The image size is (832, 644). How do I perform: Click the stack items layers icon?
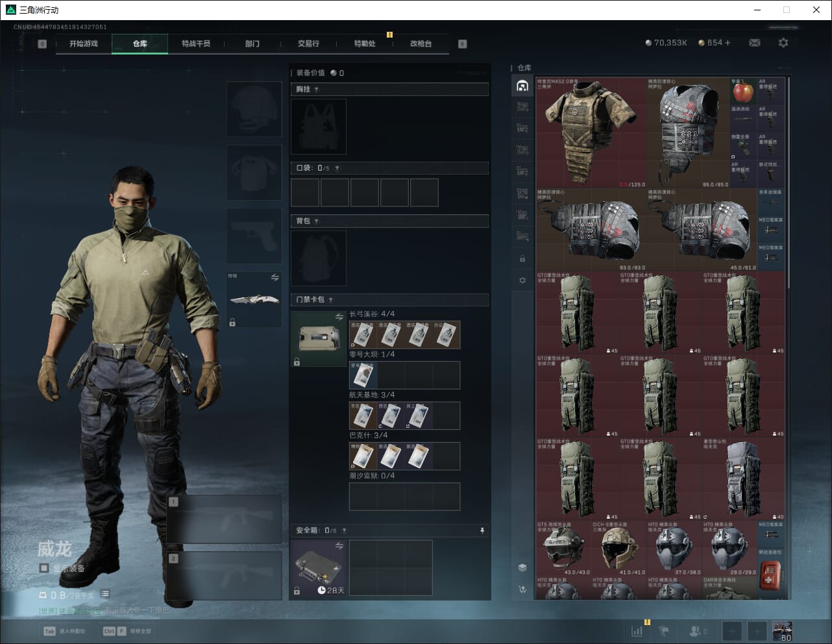click(522, 567)
